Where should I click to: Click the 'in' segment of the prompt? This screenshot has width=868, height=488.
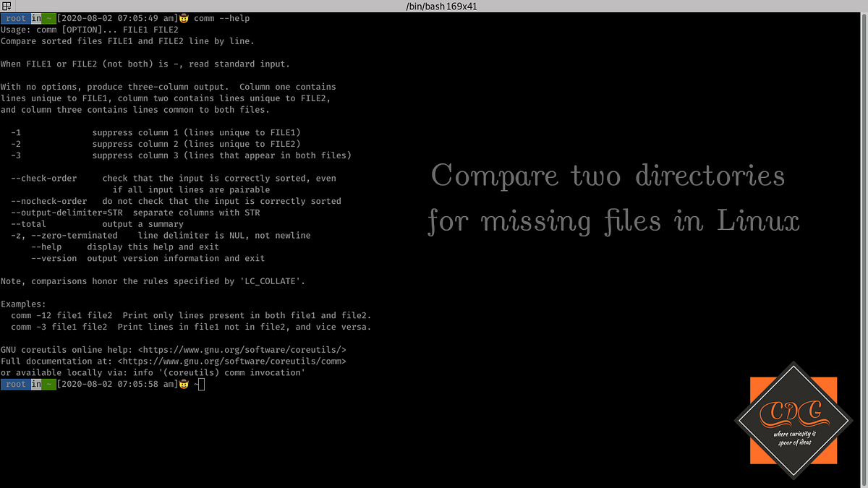point(35,384)
